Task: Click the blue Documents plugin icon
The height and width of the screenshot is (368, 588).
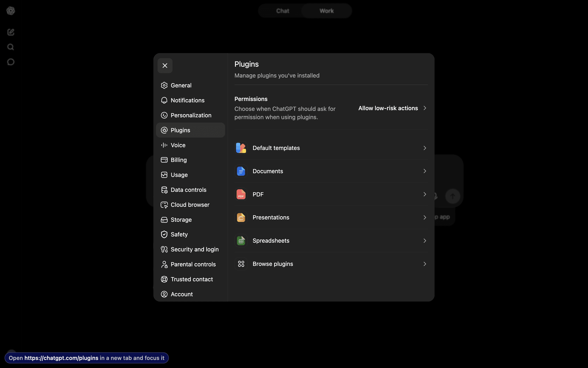Action: [241, 171]
